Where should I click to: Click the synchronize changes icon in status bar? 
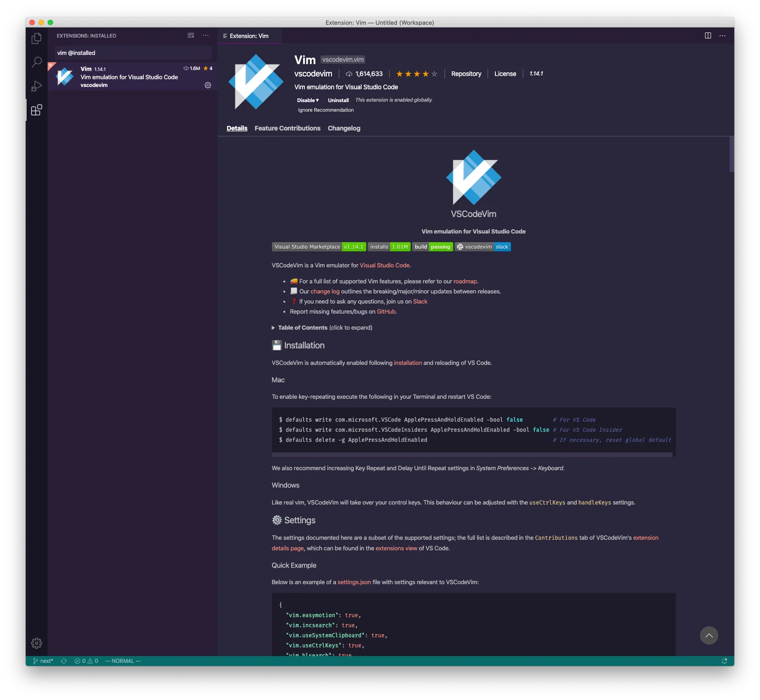tap(64, 661)
